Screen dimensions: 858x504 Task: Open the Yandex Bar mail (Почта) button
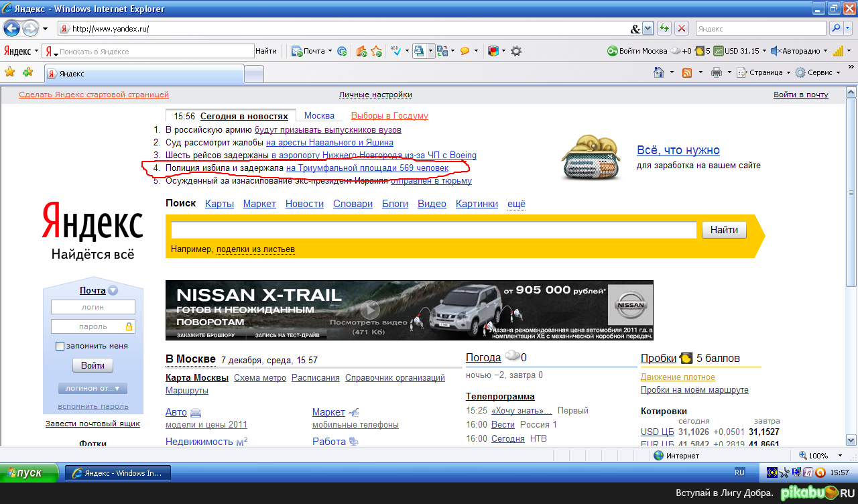click(308, 51)
